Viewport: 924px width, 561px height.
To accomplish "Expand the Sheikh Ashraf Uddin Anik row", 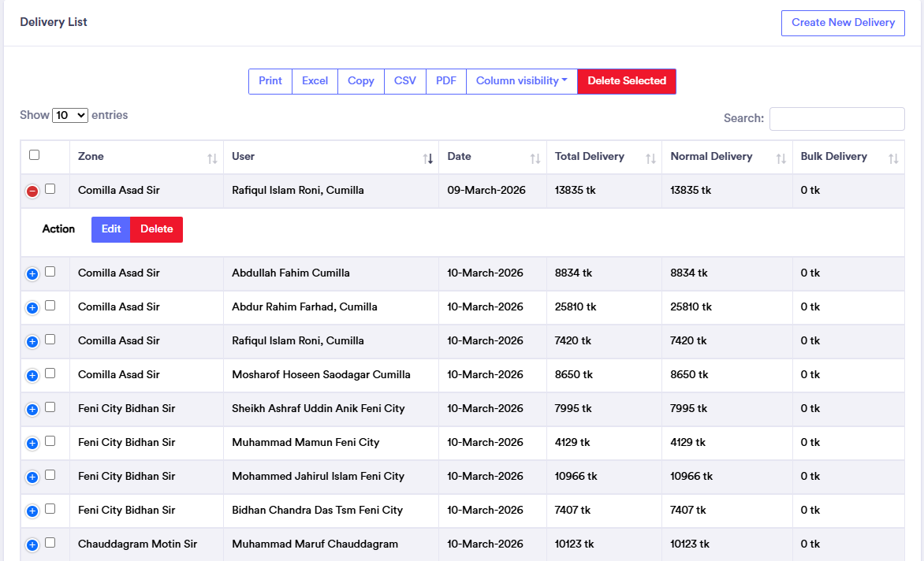I will (x=32, y=409).
